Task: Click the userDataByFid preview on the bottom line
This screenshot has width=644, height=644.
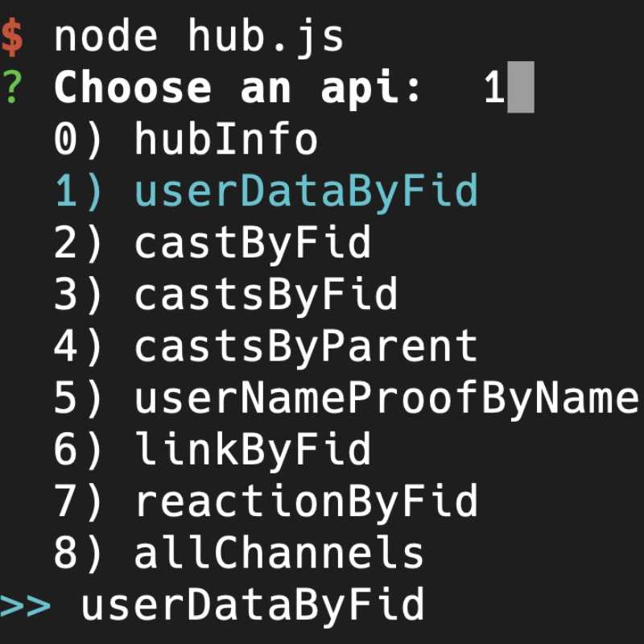Action: click(x=252, y=605)
